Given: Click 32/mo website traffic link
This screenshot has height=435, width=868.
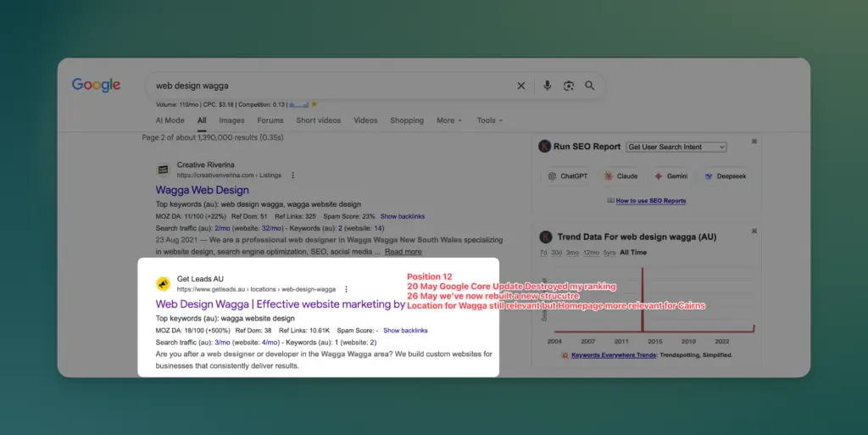Looking at the screenshot, I should [x=270, y=228].
